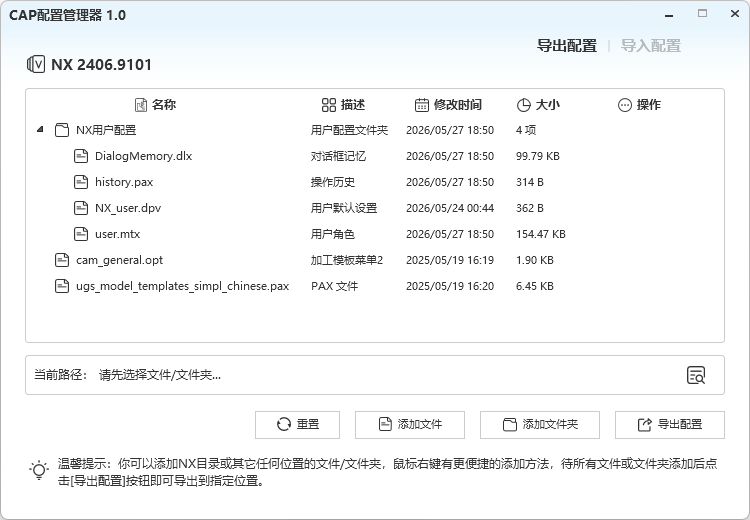Click the 当前路径 path field

coord(375,375)
